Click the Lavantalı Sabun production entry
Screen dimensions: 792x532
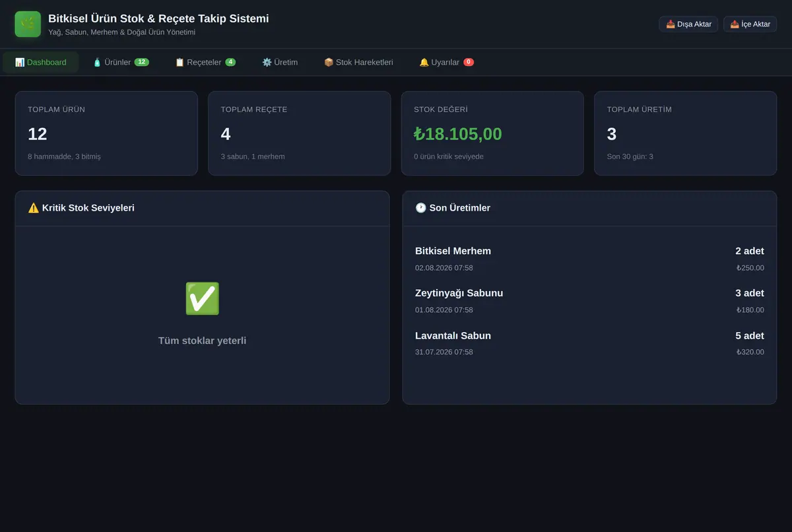point(589,343)
